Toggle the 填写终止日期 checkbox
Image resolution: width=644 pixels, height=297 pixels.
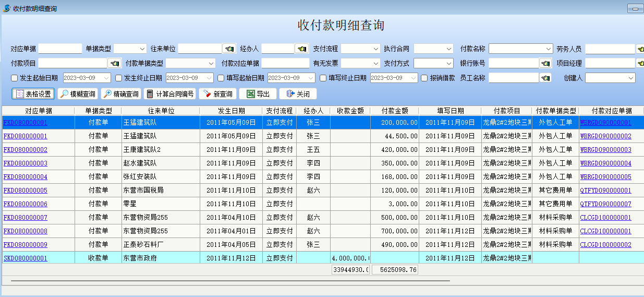tap(323, 78)
